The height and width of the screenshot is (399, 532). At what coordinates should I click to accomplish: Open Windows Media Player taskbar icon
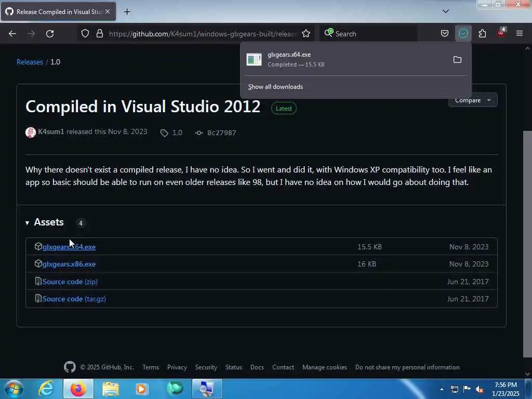coord(141,389)
